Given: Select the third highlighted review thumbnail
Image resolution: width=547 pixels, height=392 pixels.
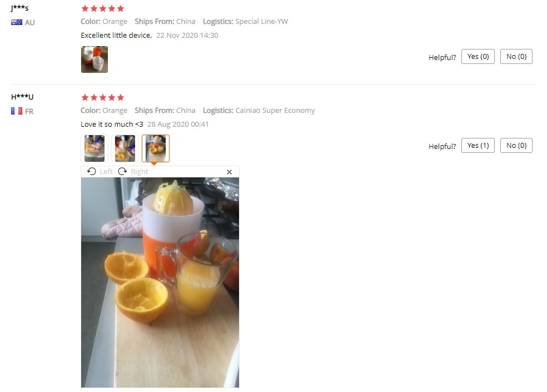Looking at the screenshot, I should pos(156,148).
